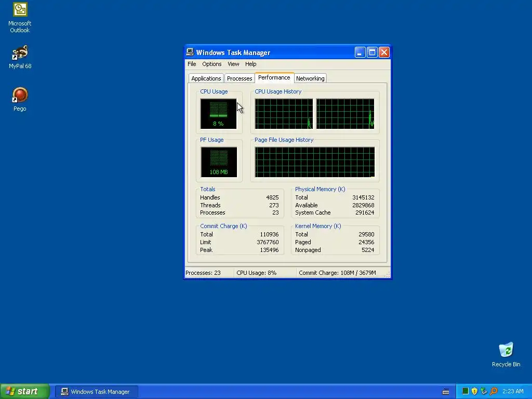Click the 'Totals' group heading
The height and width of the screenshot is (399, 532).
tap(208, 189)
